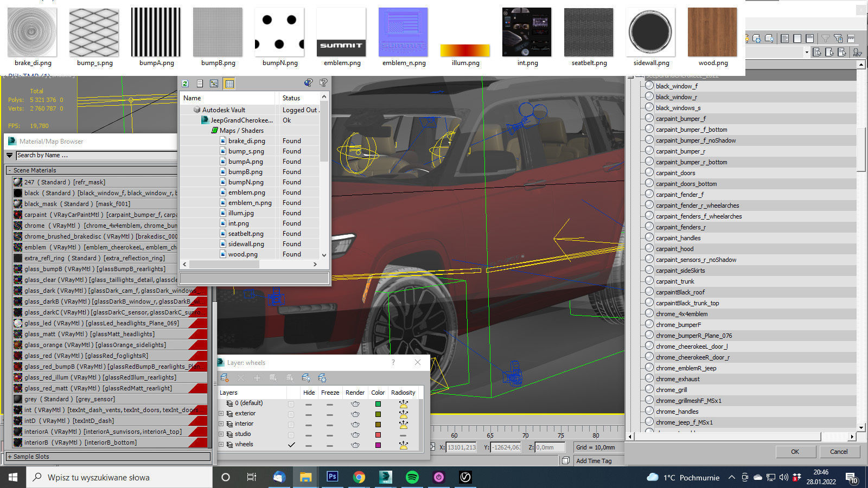Toggle Render teapot for the studio layer
This screenshot has width=868, height=488.
(355, 435)
